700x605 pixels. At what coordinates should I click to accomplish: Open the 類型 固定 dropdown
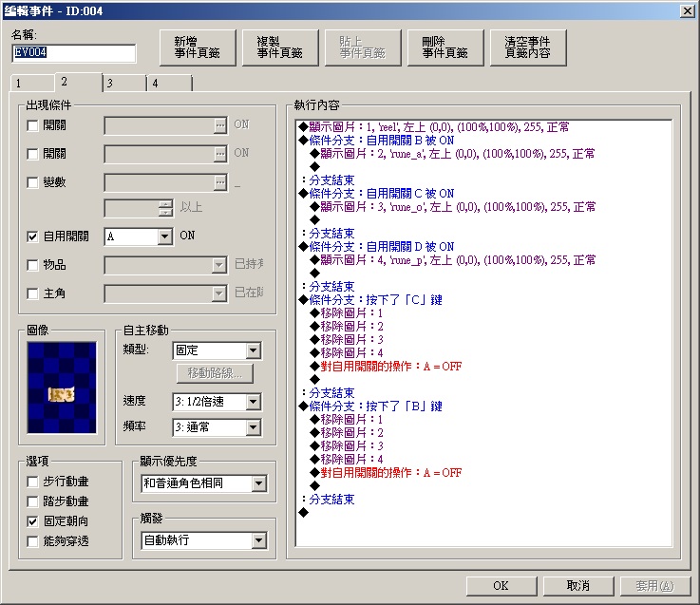click(x=254, y=350)
